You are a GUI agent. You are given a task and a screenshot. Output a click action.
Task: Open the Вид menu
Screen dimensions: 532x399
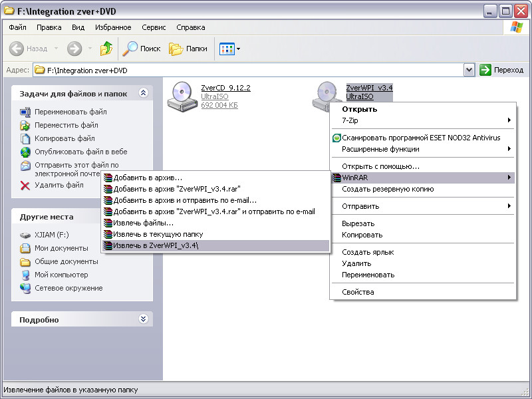pos(78,27)
